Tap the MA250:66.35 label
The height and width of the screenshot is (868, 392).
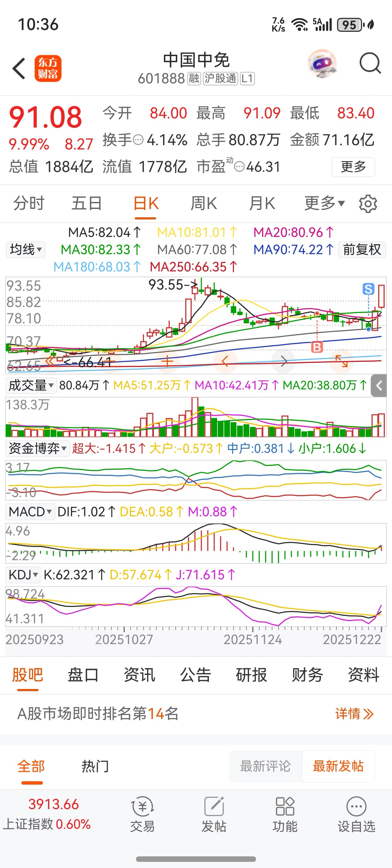(194, 267)
